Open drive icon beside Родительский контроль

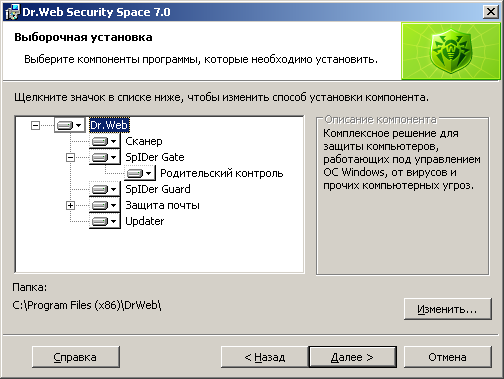pyautogui.click(x=139, y=173)
